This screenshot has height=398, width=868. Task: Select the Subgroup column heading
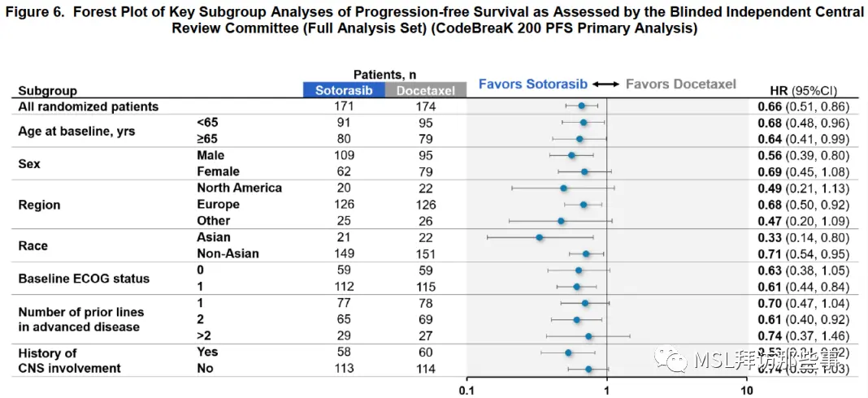click(x=47, y=91)
